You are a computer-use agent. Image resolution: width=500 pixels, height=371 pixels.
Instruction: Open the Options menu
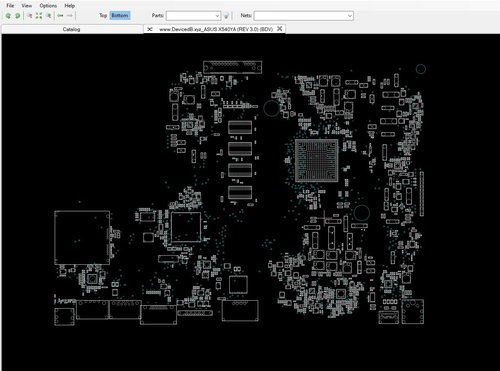(x=48, y=6)
